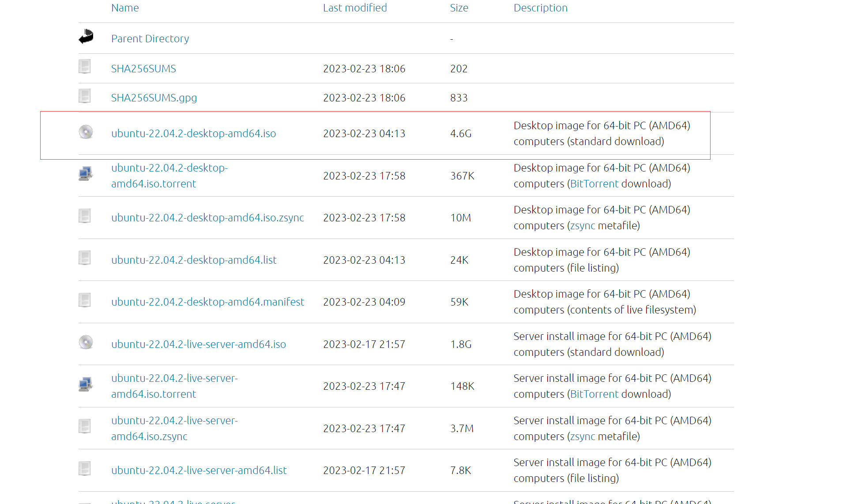Click the 7.8K size of server list
Image resolution: width=850 pixels, height=504 pixels.
click(461, 470)
